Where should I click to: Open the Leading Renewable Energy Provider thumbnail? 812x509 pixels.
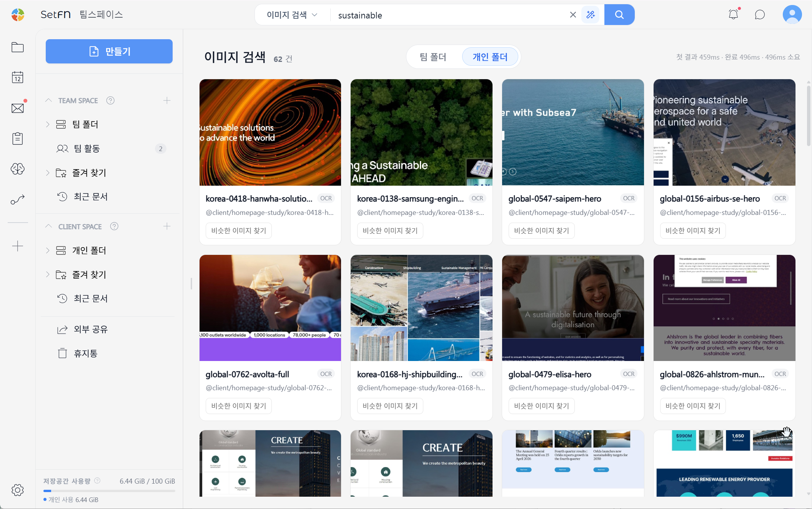click(x=724, y=464)
